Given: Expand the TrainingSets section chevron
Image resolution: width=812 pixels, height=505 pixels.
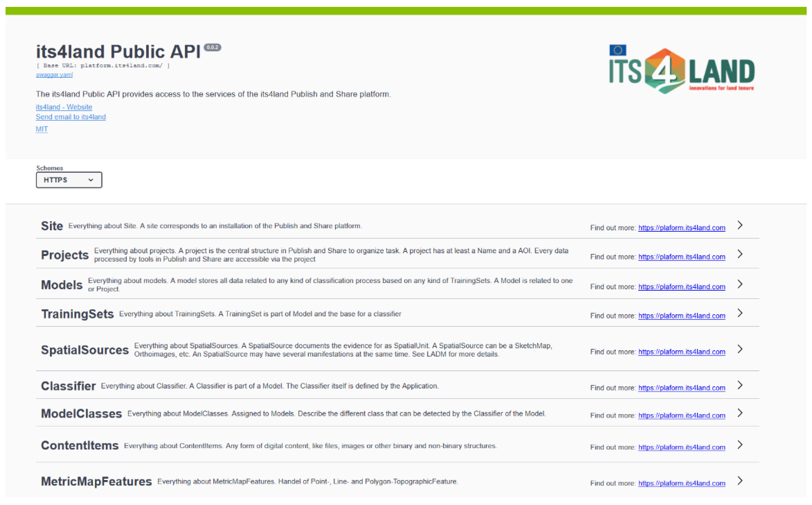Looking at the screenshot, I should (740, 314).
